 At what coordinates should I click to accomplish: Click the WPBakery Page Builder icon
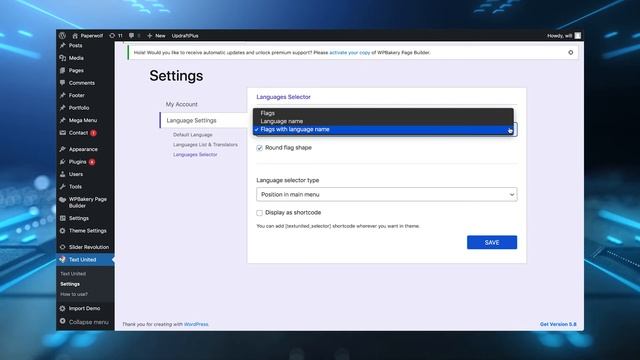click(62, 200)
